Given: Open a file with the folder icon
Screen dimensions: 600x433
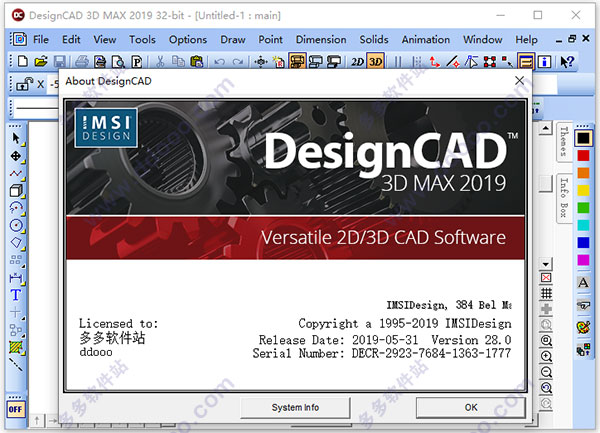Looking at the screenshot, I should tap(41, 61).
